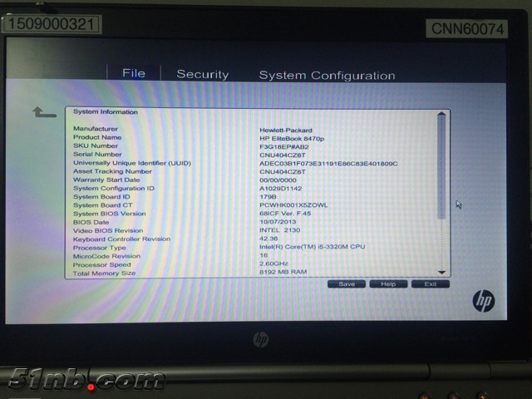Click the 10/07/2013 value
The width and height of the screenshot is (532, 399).
coord(278,222)
